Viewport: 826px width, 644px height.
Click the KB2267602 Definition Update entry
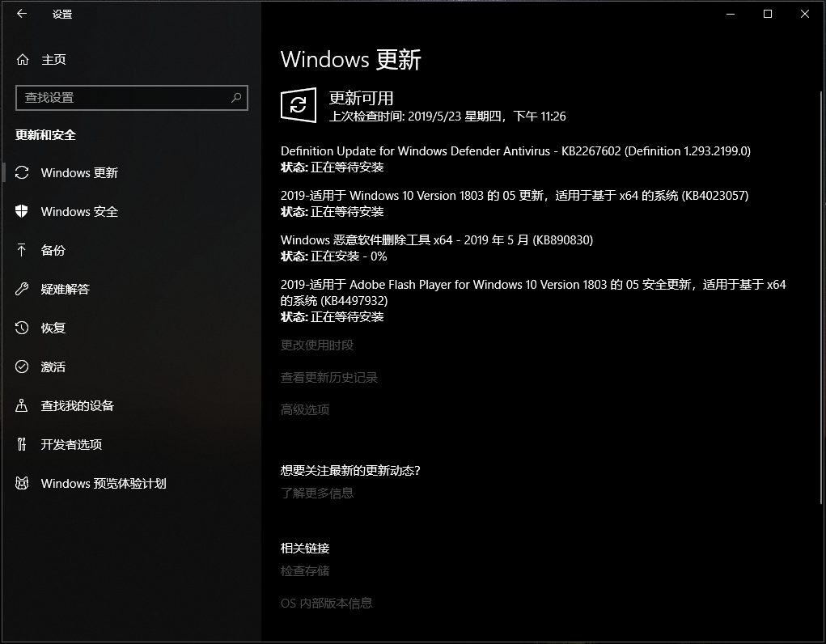515,159
